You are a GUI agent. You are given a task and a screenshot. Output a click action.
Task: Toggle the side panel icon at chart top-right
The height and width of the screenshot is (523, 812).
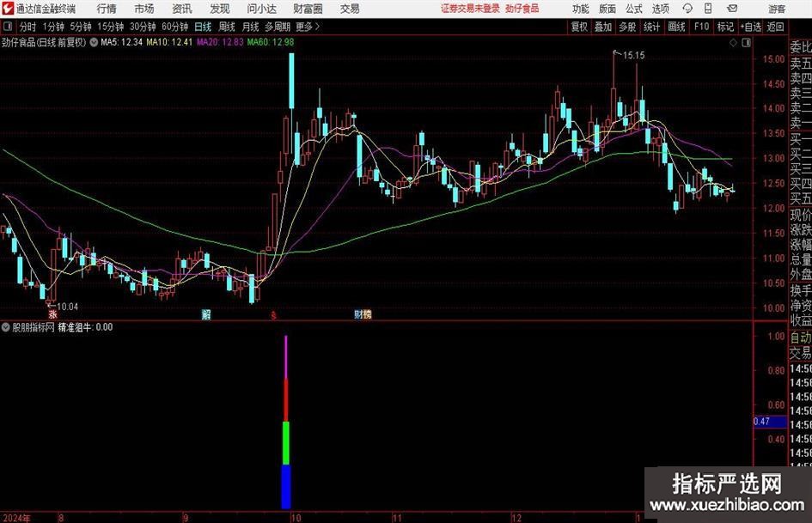tap(746, 43)
